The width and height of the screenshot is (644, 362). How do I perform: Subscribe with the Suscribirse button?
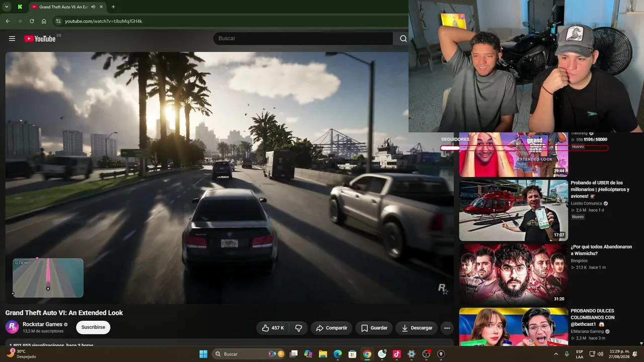pyautogui.click(x=93, y=327)
